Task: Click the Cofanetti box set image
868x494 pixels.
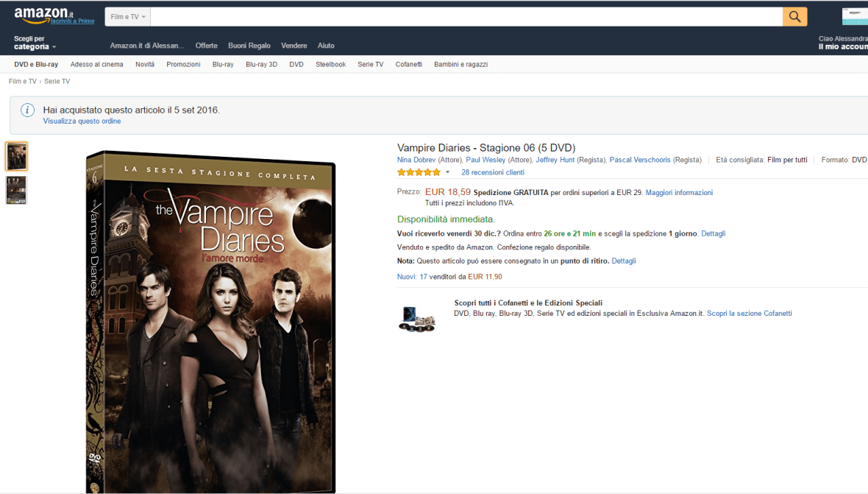Action: 417,317
